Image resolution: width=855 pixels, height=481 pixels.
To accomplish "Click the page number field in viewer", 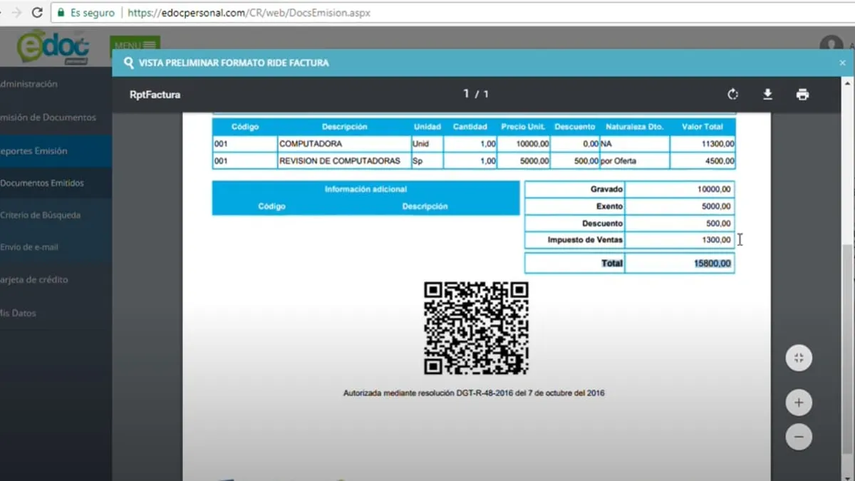I will (x=466, y=94).
